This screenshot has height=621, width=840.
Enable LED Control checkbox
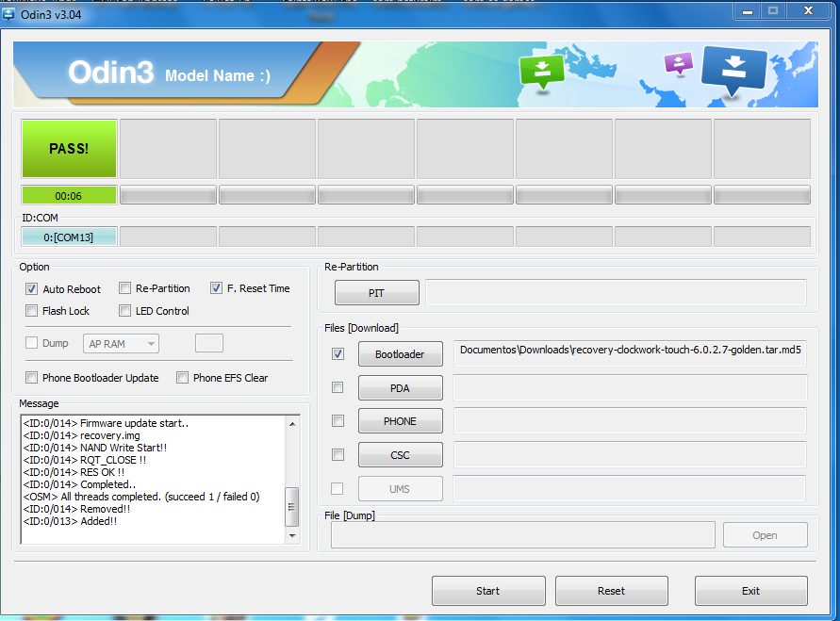[x=124, y=311]
